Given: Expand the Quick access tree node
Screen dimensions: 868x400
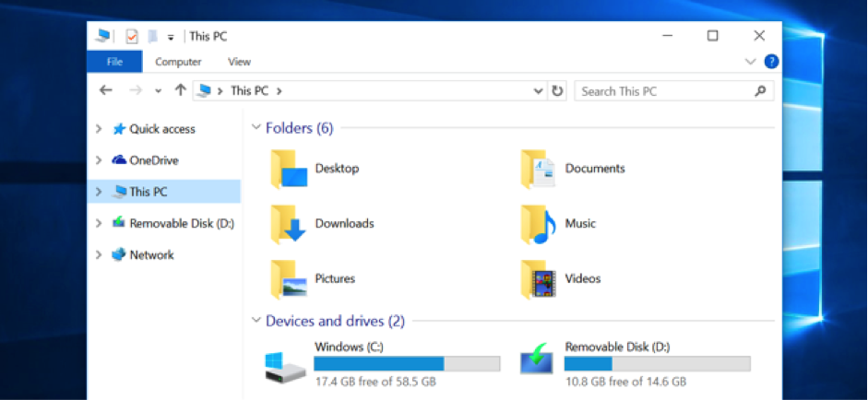Looking at the screenshot, I should coord(99,129).
